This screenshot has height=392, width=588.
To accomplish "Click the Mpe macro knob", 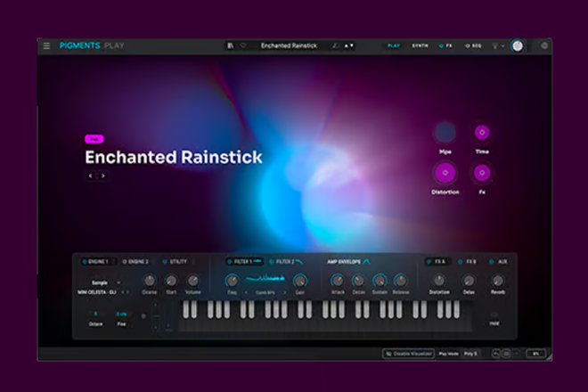I will tap(445, 133).
